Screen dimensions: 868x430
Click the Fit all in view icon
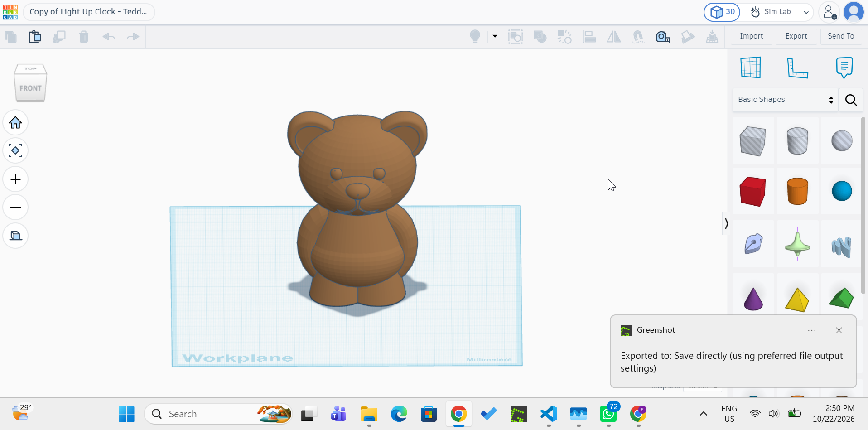pos(15,150)
